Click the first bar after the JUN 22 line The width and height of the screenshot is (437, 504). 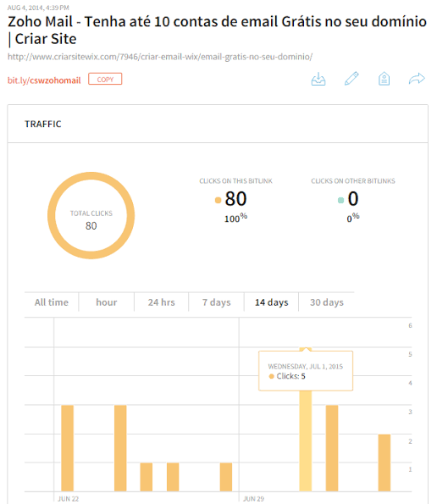coord(67,448)
